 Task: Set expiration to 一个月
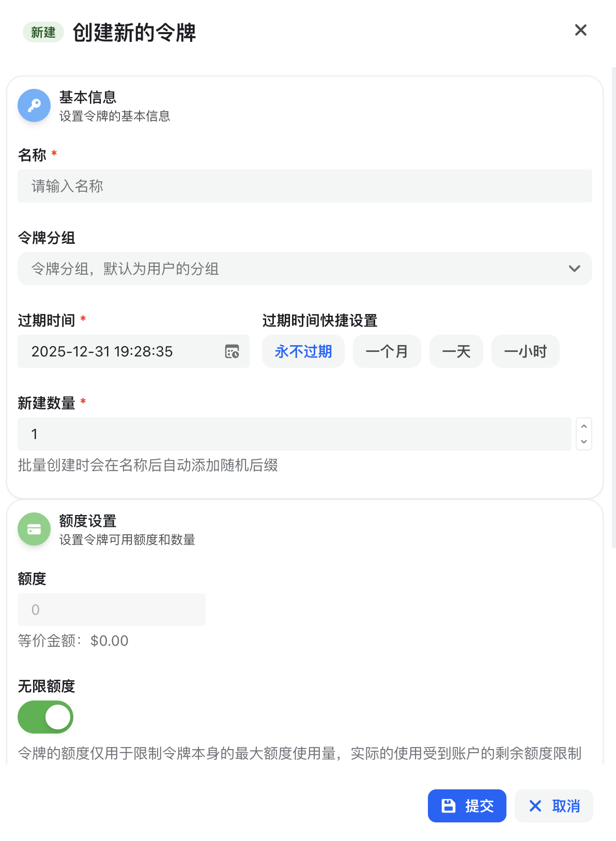[387, 351]
